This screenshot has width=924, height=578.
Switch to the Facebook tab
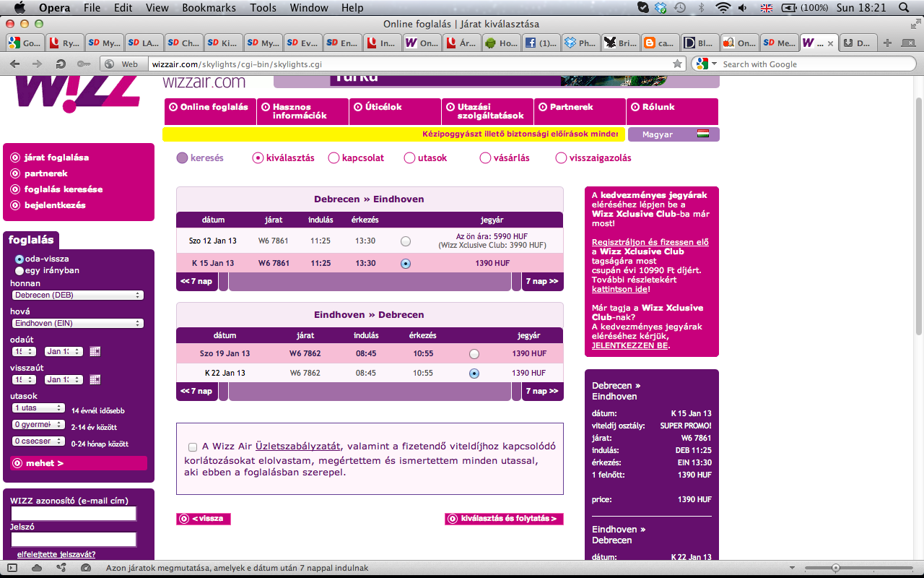(x=540, y=43)
